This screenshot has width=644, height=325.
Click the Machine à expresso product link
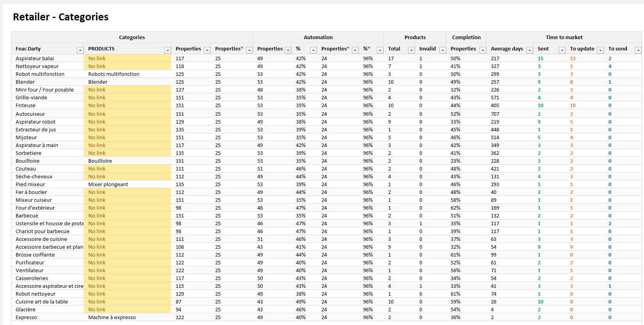(112, 317)
